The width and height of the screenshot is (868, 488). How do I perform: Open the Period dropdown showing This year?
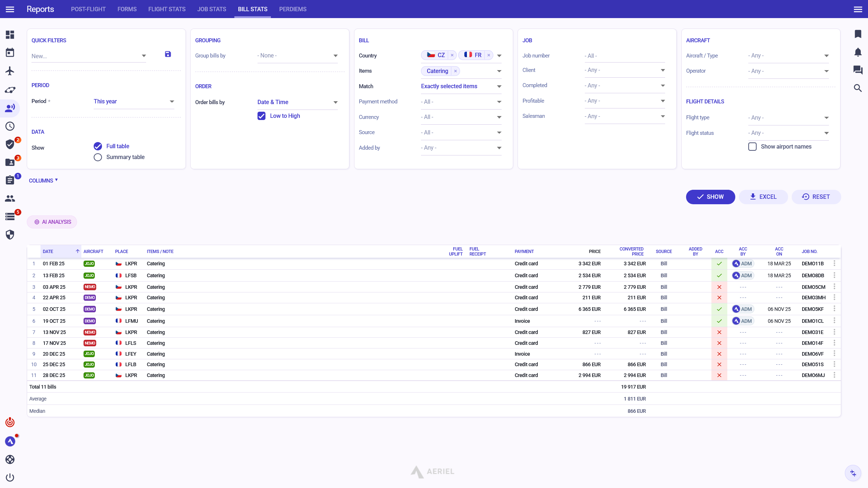point(134,102)
